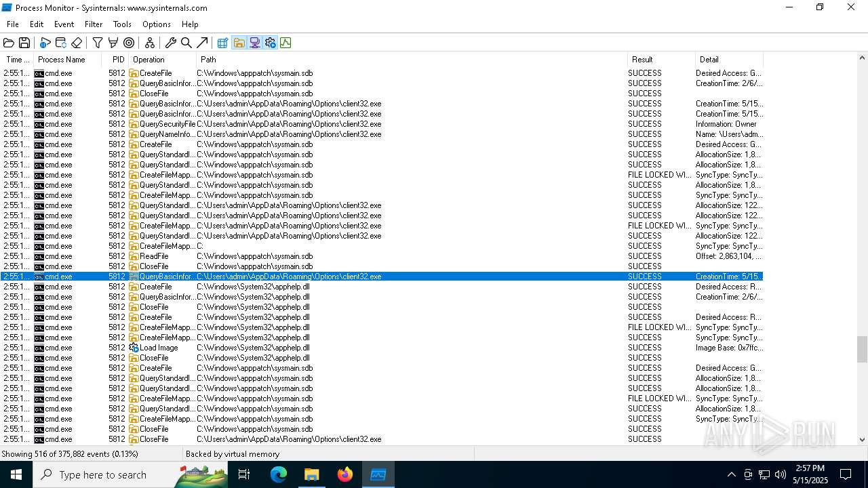
Task: Click the Process Monitor taskbar icon
Action: click(378, 474)
